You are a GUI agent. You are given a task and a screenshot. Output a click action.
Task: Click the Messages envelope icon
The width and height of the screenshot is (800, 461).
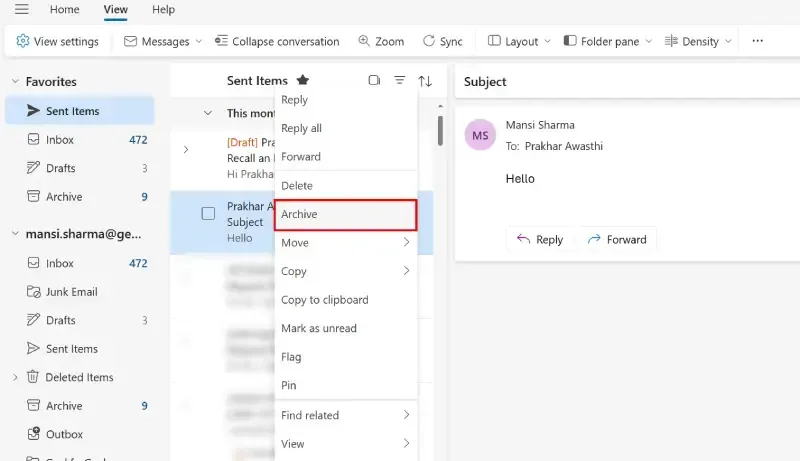pos(130,41)
